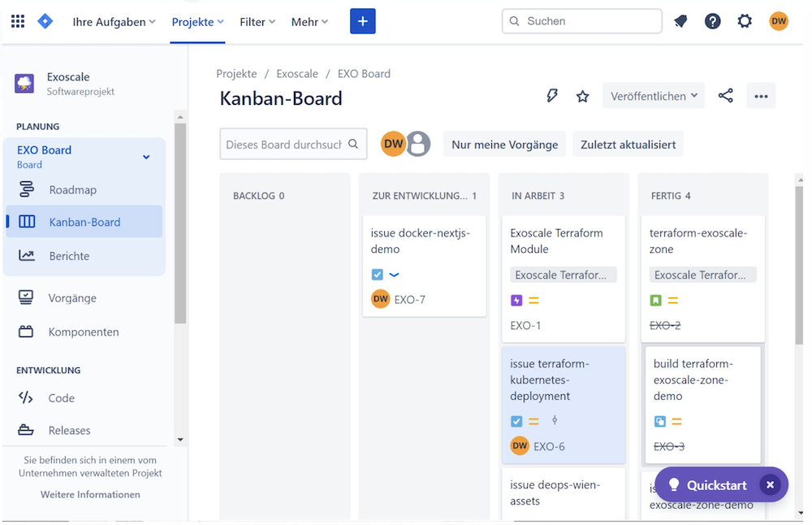Open the help question mark icon

click(713, 21)
